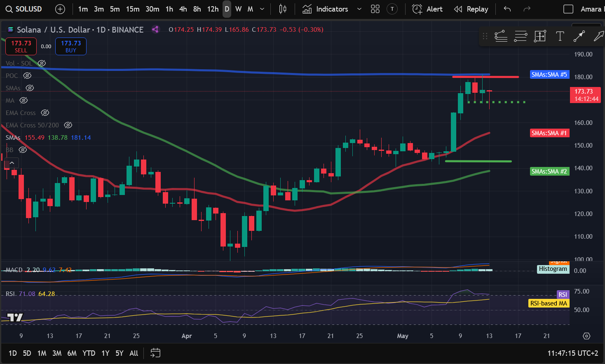Select the 30m timeframe

152,9
